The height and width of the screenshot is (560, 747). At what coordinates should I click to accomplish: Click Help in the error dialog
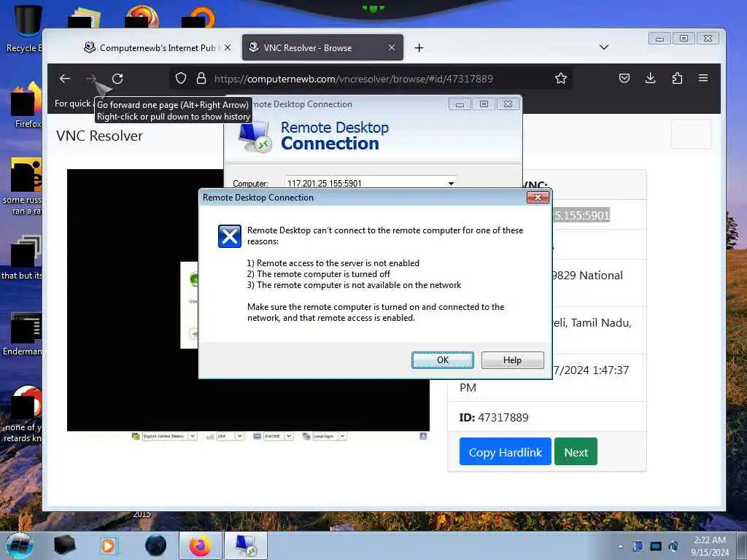tap(512, 360)
